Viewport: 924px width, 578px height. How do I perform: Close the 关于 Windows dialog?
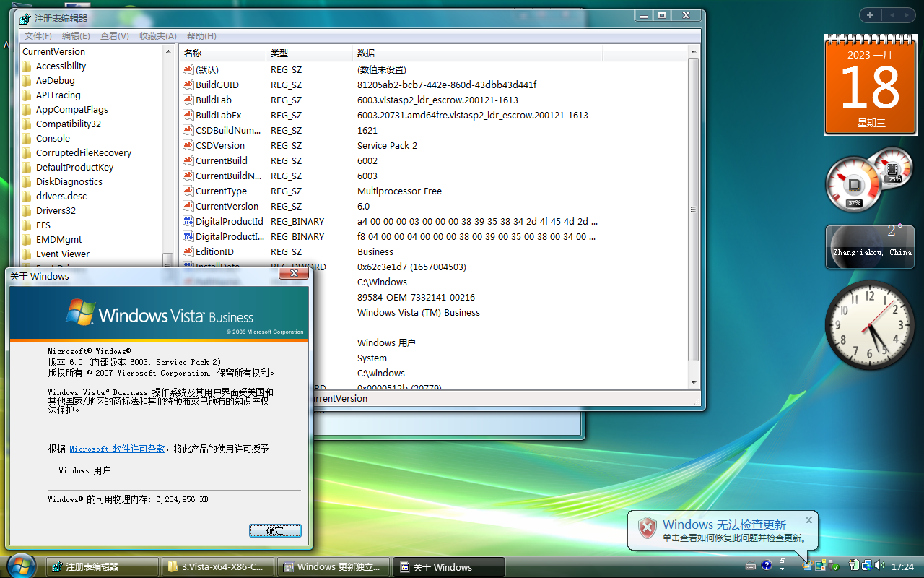coord(294,274)
